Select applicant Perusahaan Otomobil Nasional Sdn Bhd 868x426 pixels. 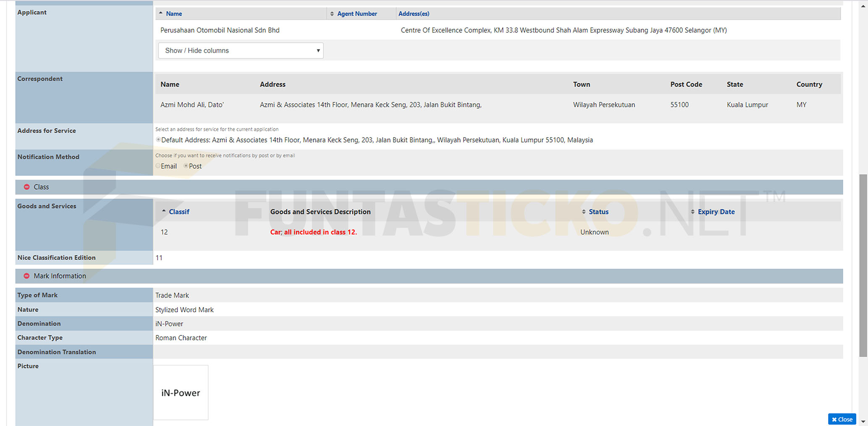click(x=220, y=30)
